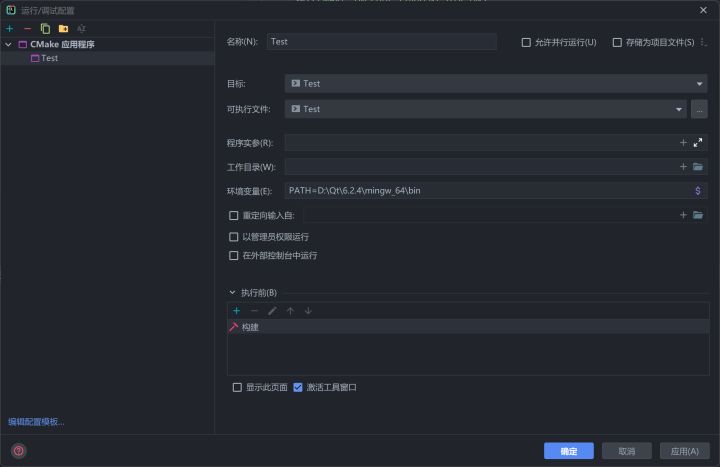Uncheck activate tool window
This screenshot has height=467, width=720.
[298, 387]
